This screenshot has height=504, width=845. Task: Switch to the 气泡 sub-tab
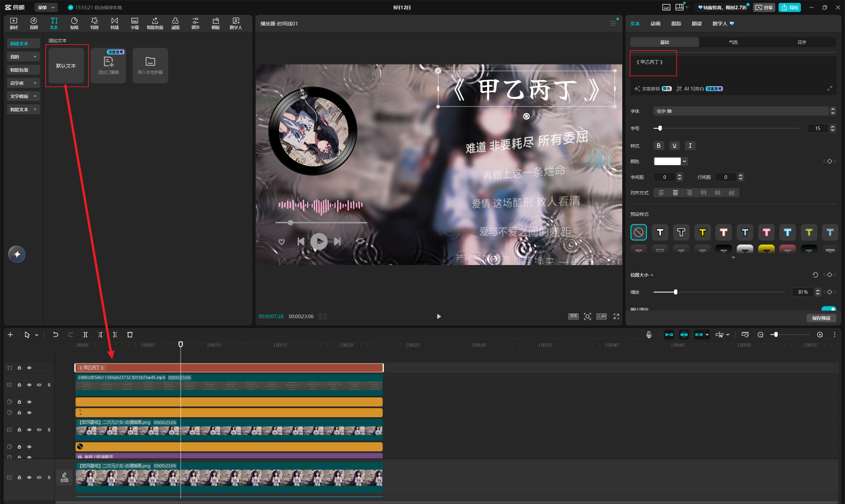coord(733,42)
